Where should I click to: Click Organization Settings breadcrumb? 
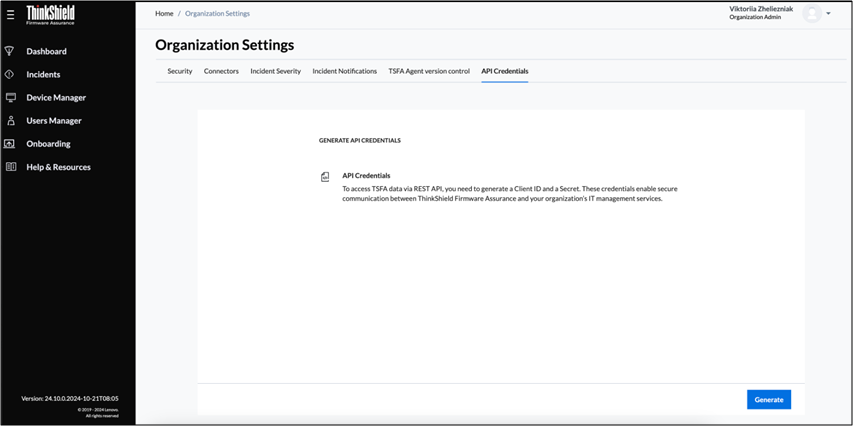pos(217,14)
